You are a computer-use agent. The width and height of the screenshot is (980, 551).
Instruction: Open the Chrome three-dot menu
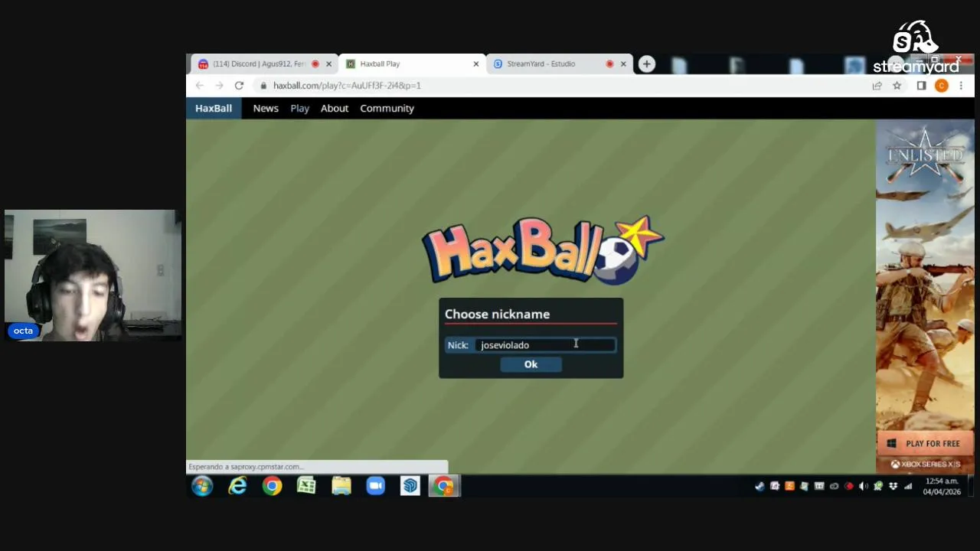961,86
